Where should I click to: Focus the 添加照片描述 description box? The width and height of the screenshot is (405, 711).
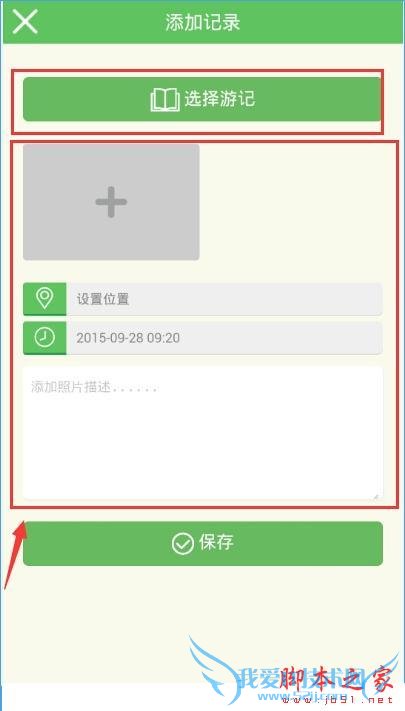pos(203,433)
